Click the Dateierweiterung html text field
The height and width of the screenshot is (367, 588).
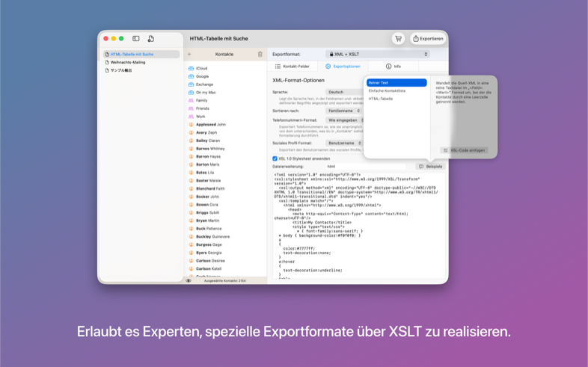point(365,167)
